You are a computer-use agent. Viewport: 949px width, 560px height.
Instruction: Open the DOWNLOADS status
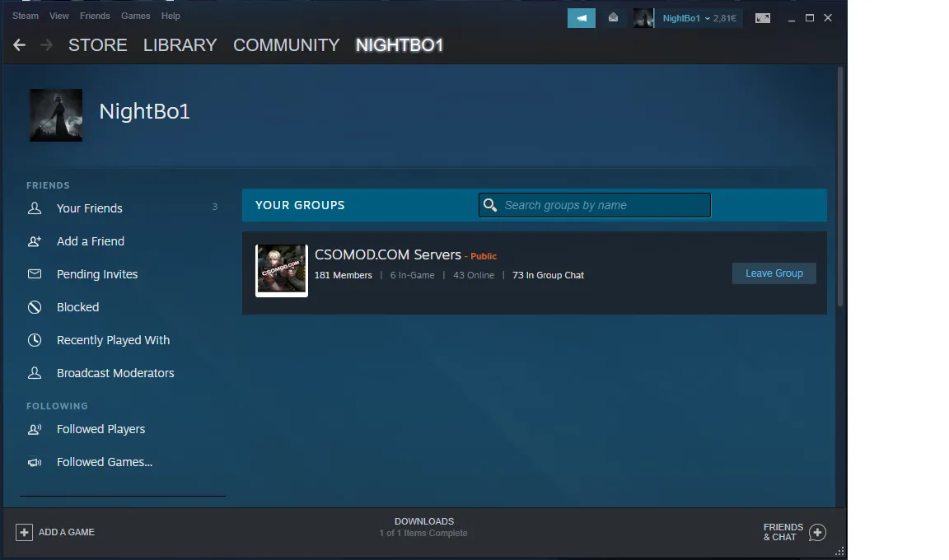click(423, 527)
